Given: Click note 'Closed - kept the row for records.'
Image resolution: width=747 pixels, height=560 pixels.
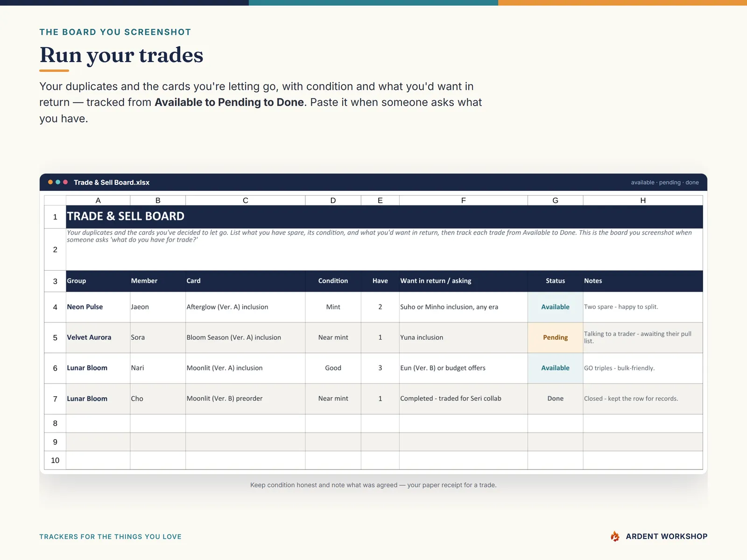Looking at the screenshot, I should (643, 399).
